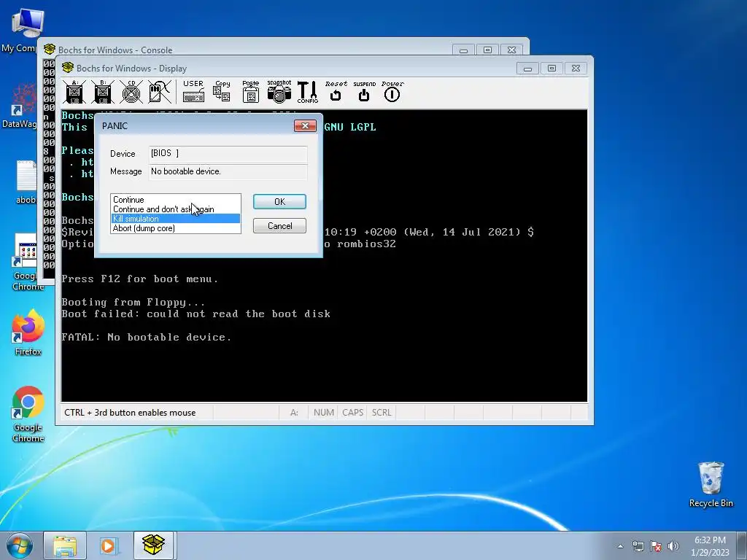Select 'Continue' in the PANIC action list

[176, 200]
